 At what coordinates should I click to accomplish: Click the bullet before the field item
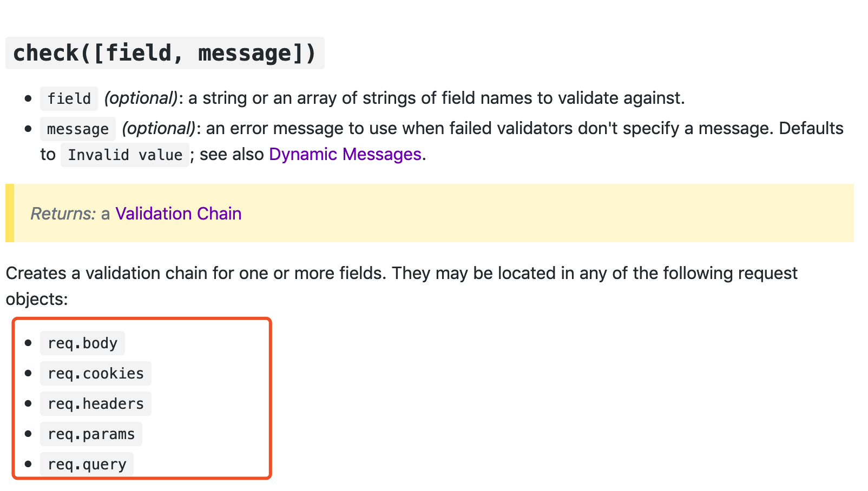[x=28, y=98]
